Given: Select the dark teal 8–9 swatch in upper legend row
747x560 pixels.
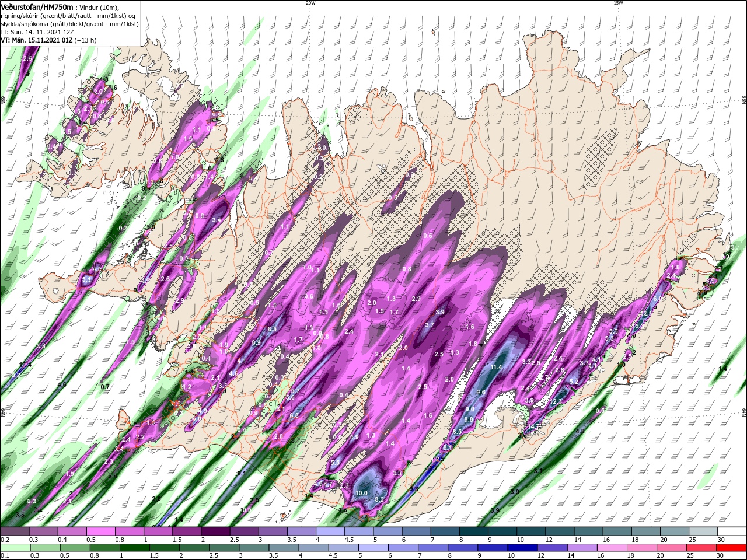Looking at the screenshot, I should coord(474,533).
